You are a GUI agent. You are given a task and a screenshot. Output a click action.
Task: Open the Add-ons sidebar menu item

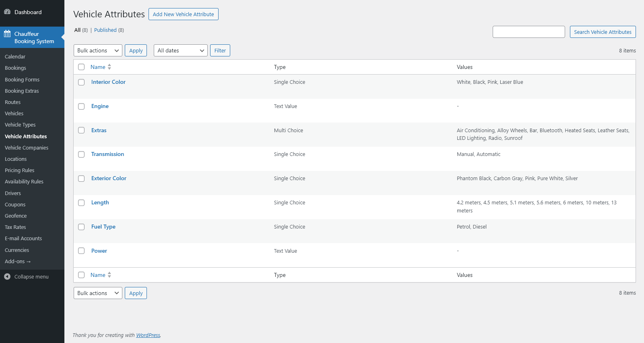(18, 262)
